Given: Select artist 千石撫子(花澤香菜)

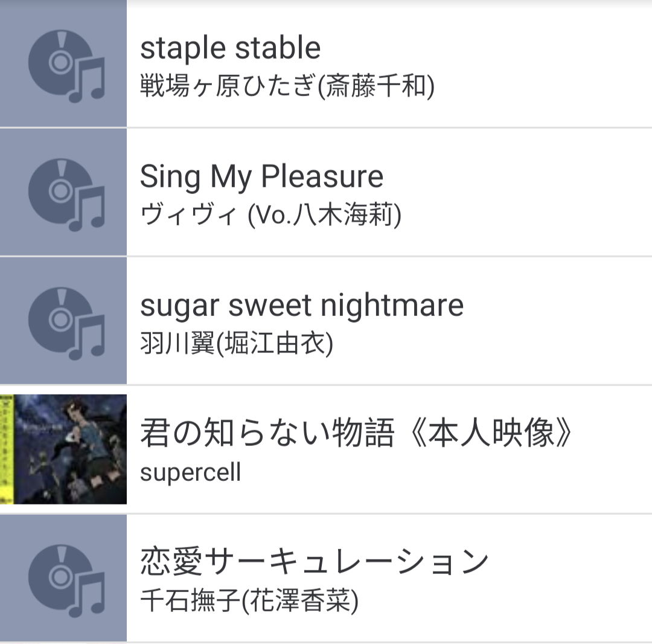Looking at the screenshot, I should tap(249, 601).
